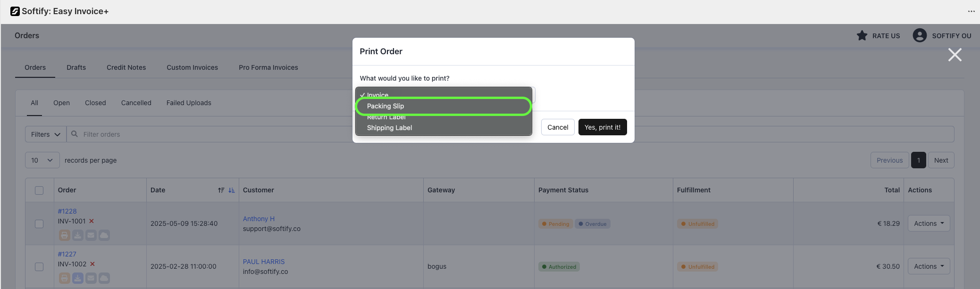Check the checkbox for order #1227

pos(39,267)
